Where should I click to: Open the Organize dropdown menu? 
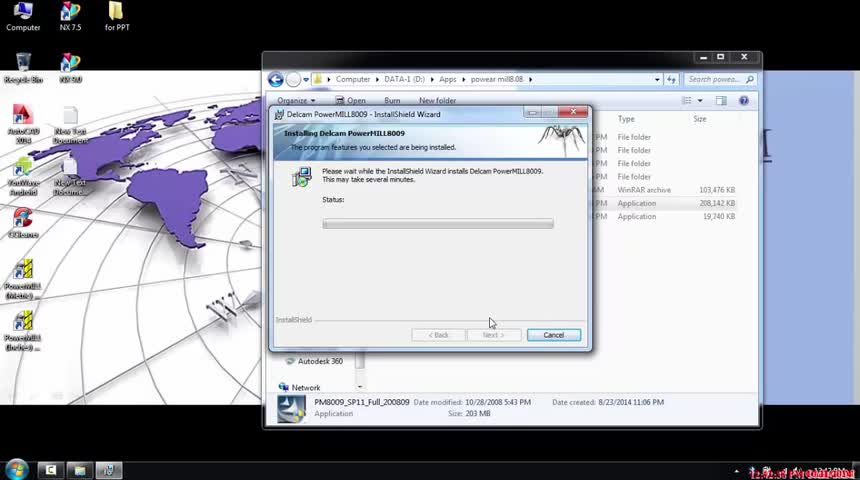pyautogui.click(x=296, y=100)
